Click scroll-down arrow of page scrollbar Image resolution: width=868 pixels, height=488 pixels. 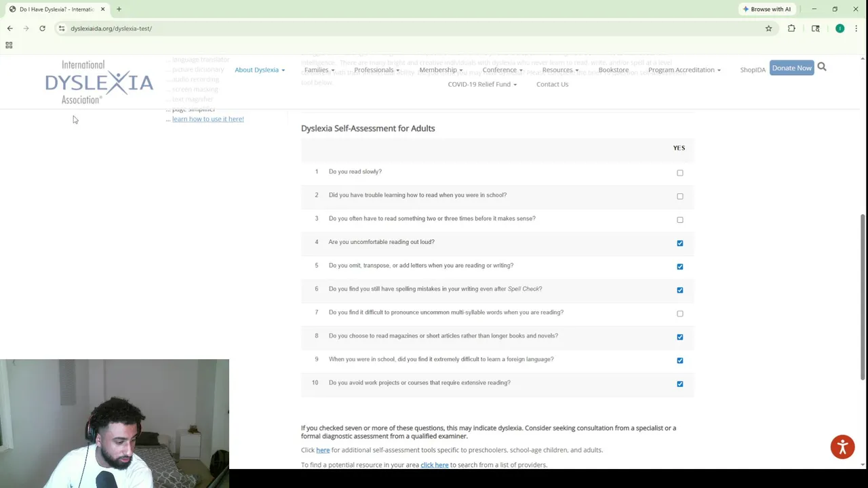[x=863, y=465]
